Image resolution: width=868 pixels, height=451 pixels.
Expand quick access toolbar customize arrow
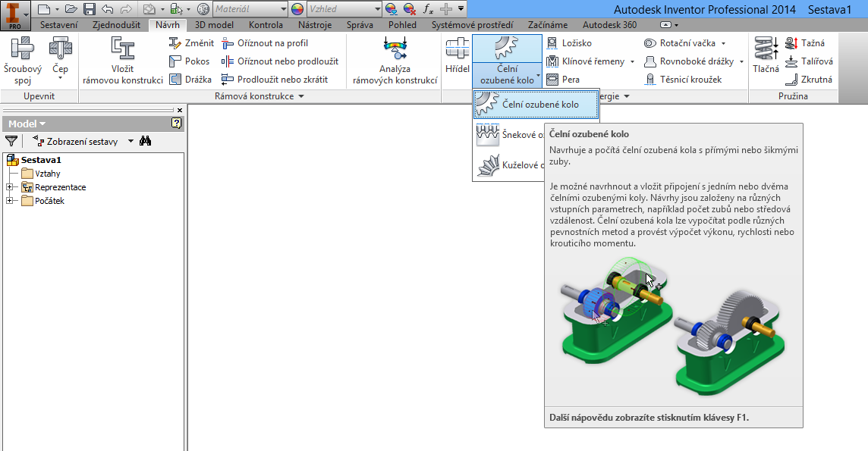click(x=461, y=9)
